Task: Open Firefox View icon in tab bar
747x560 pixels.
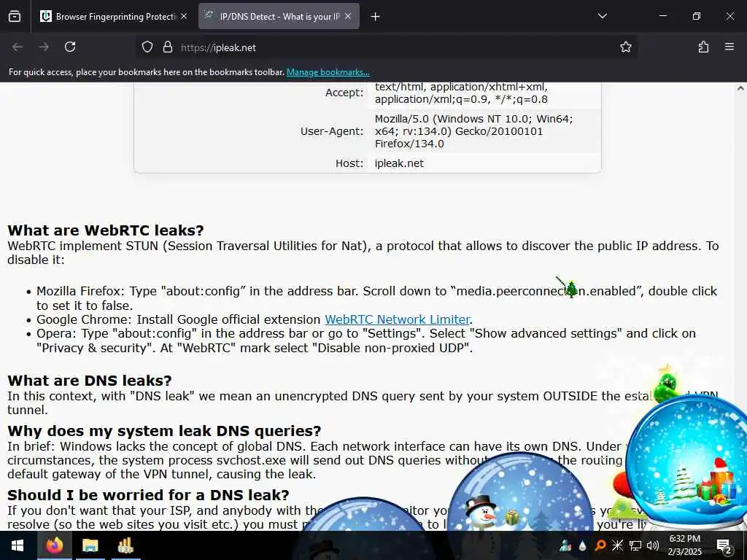Action: pyautogui.click(x=15, y=17)
